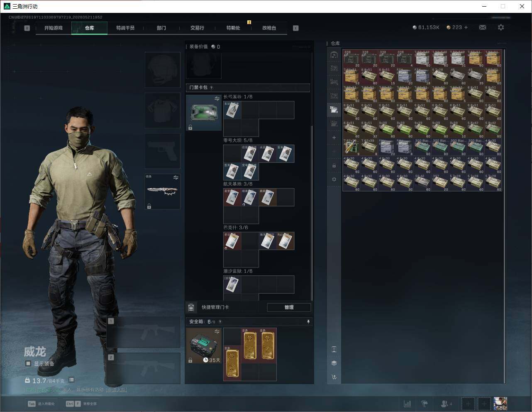Open the friends list icon showing 4
The image size is (532, 412).
coord(447,404)
